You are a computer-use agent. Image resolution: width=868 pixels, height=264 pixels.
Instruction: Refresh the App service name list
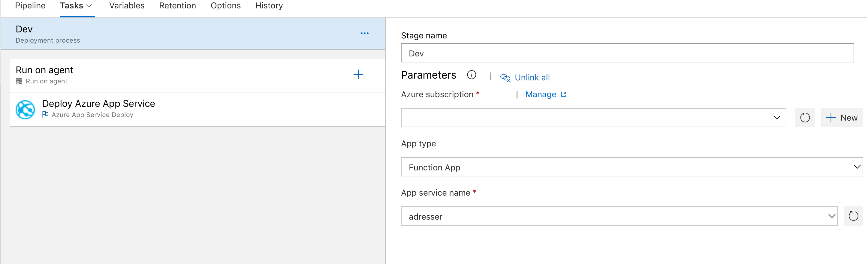coord(853,216)
